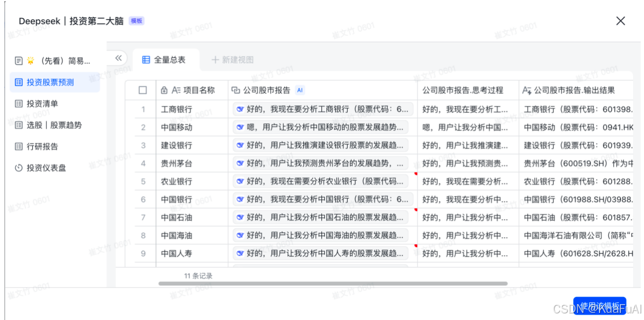Click the 项目名称 column header
This screenshot has height=320, width=644.
(x=192, y=90)
